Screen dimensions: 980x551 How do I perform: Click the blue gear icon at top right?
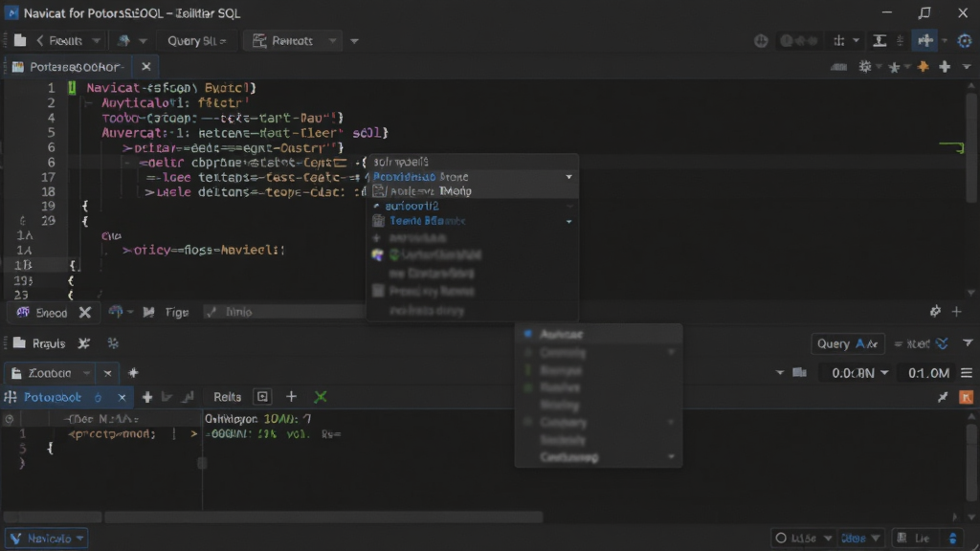click(965, 40)
